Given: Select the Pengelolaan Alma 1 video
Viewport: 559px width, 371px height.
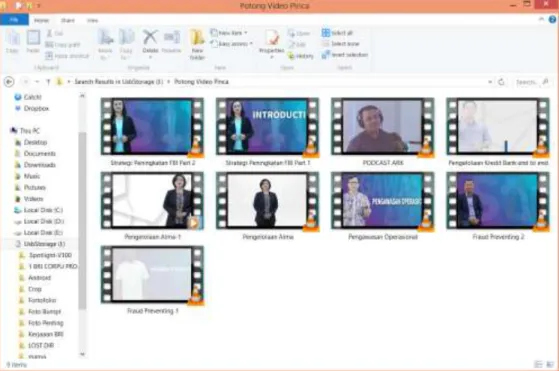Looking at the screenshot, I should pyautogui.click(x=152, y=206).
